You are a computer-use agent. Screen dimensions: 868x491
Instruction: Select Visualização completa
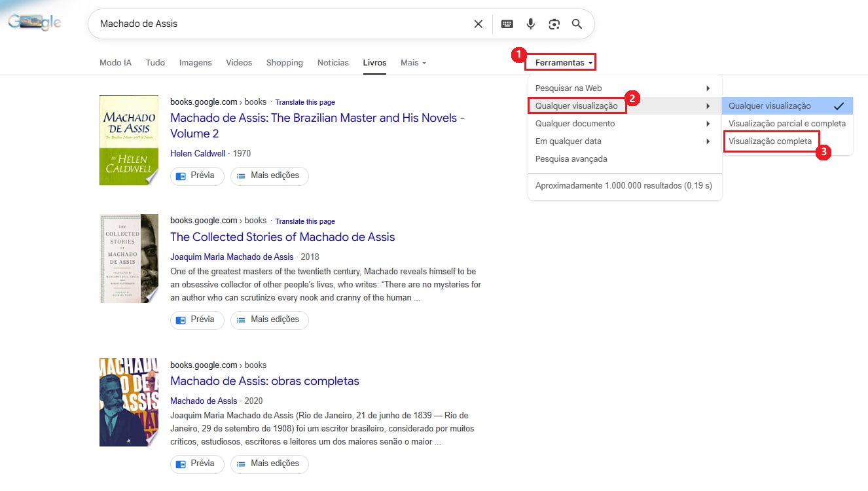(771, 141)
